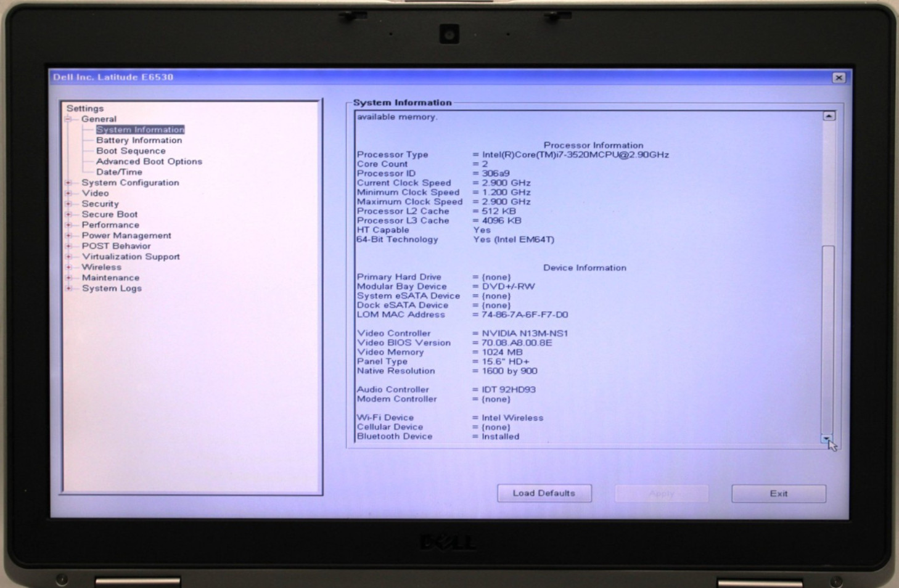Select System Information in tree

click(x=140, y=129)
